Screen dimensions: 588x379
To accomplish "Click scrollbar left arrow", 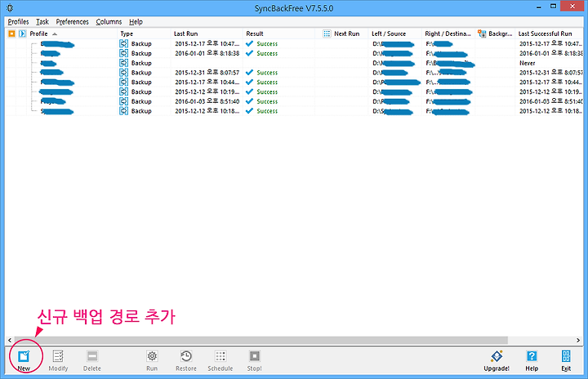I will 9,341.
